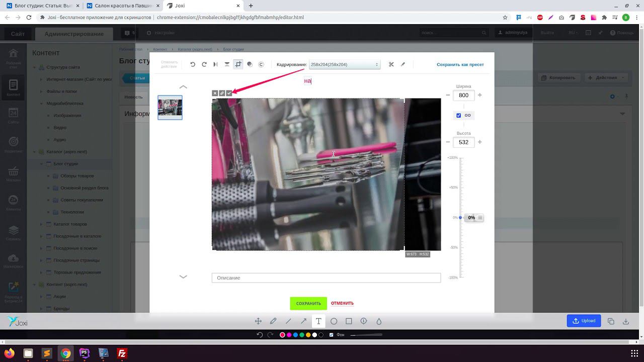The width and height of the screenshot is (644, 362).
Task: Open Контент section in left sidebar
Action: (14, 88)
